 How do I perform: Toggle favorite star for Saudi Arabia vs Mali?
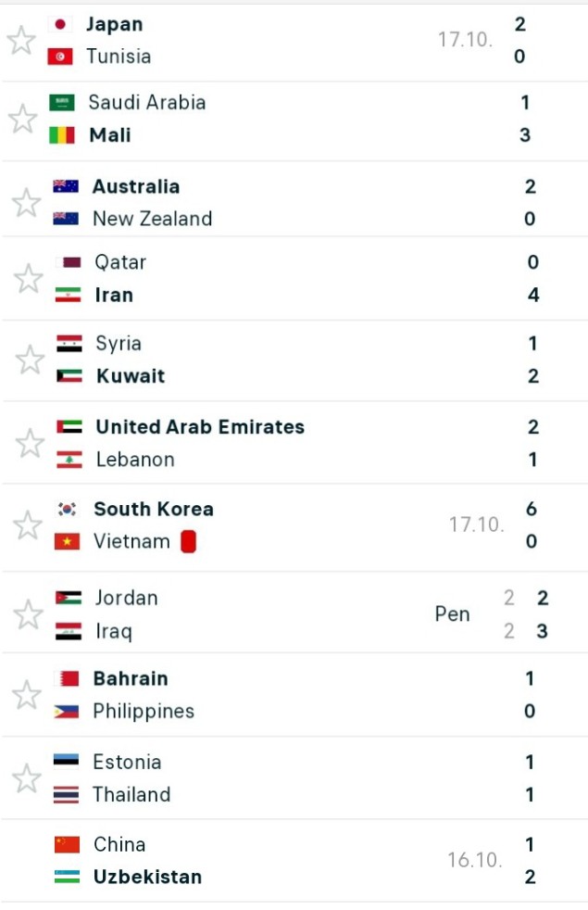(22, 119)
